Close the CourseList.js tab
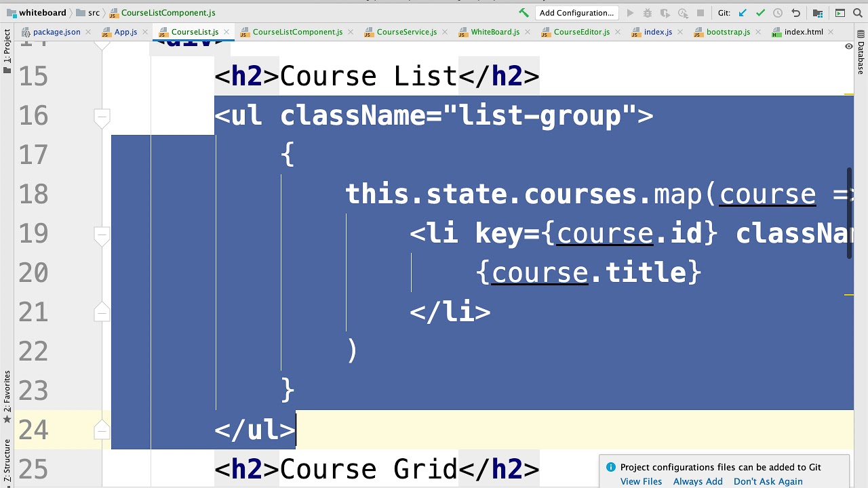 pos(226,32)
